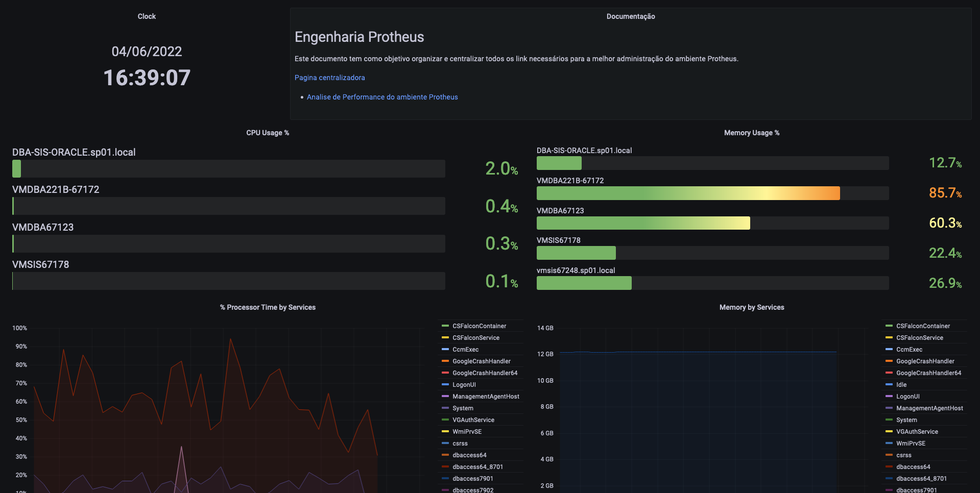Screen dimensions: 980x493
Task: Open the Clock panel title menu
Action: click(147, 16)
